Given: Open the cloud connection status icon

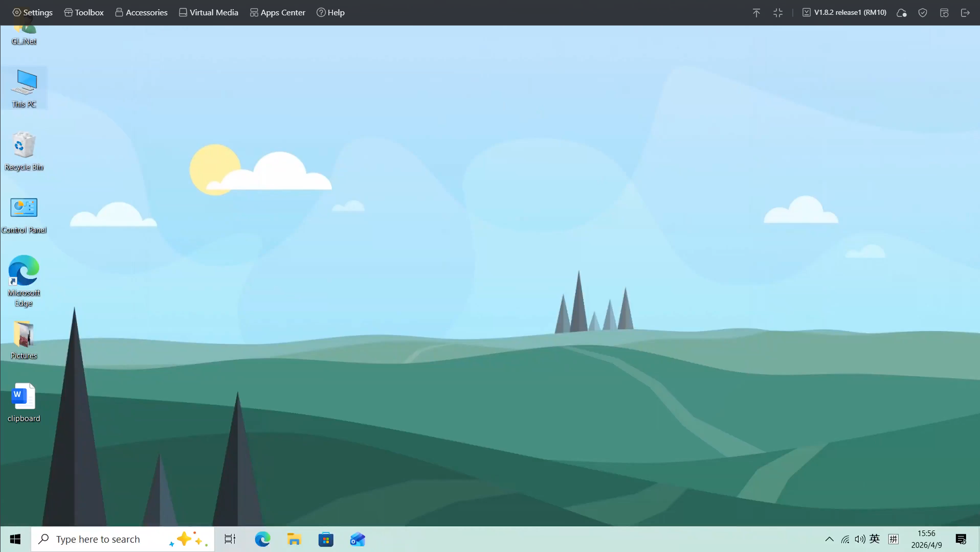Looking at the screenshot, I should (x=901, y=13).
